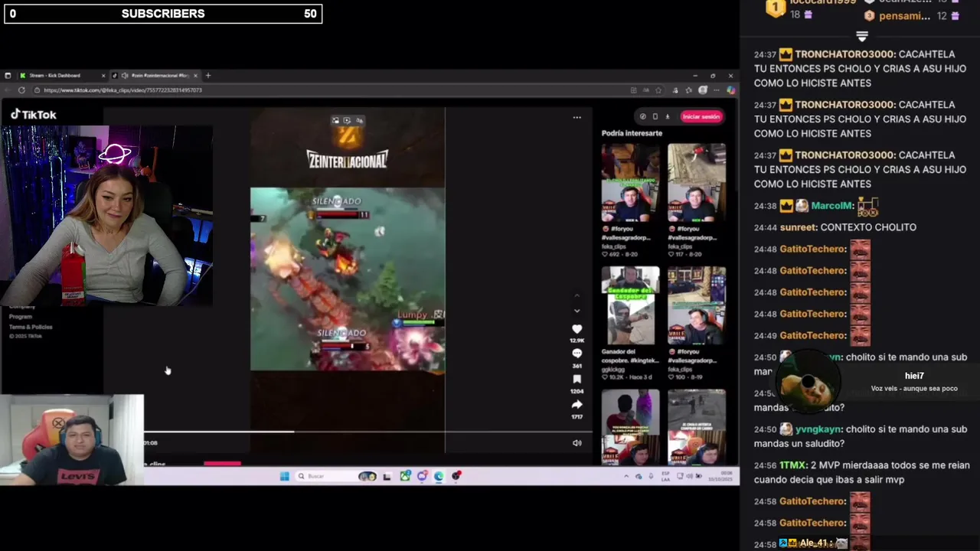This screenshot has width=980, height=551.
Task: Reload the page with the refresh icon
Action: point(21,90)
